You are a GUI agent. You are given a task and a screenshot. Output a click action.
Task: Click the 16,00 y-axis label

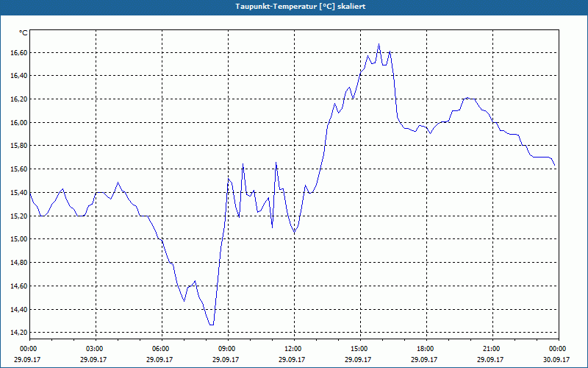pos(19,123)
